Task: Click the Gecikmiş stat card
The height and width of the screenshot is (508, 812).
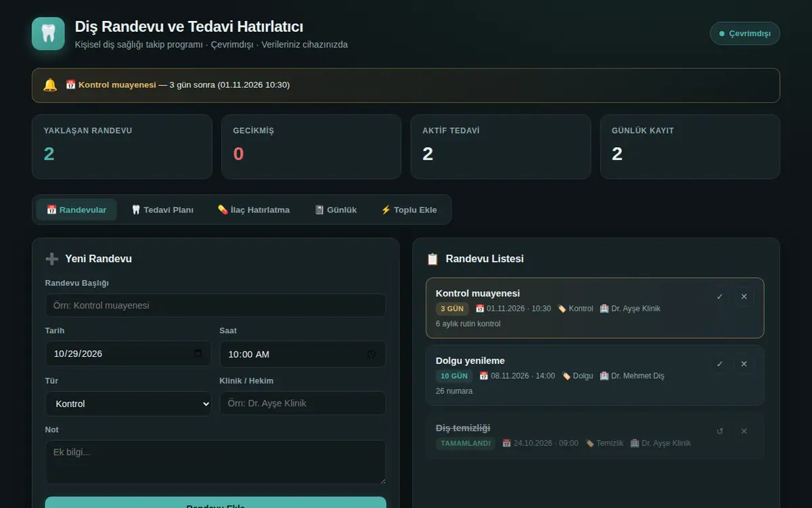Action: click(x=311, y=147)
